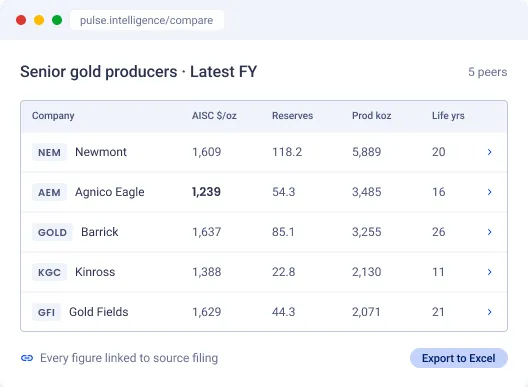Click Gold Fields reserves value 44.3
Viewport: 528px width, 387px height.
click(x=284, y=312)
